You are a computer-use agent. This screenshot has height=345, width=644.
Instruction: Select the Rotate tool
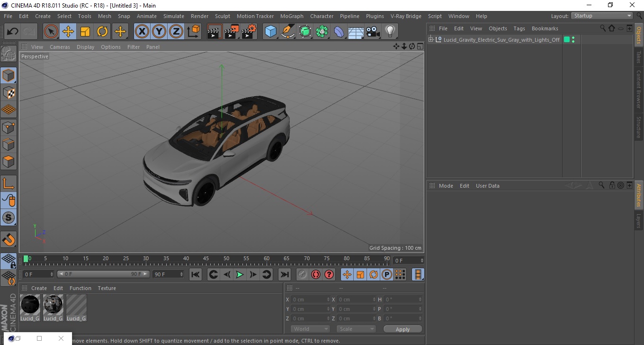[102, 32]
